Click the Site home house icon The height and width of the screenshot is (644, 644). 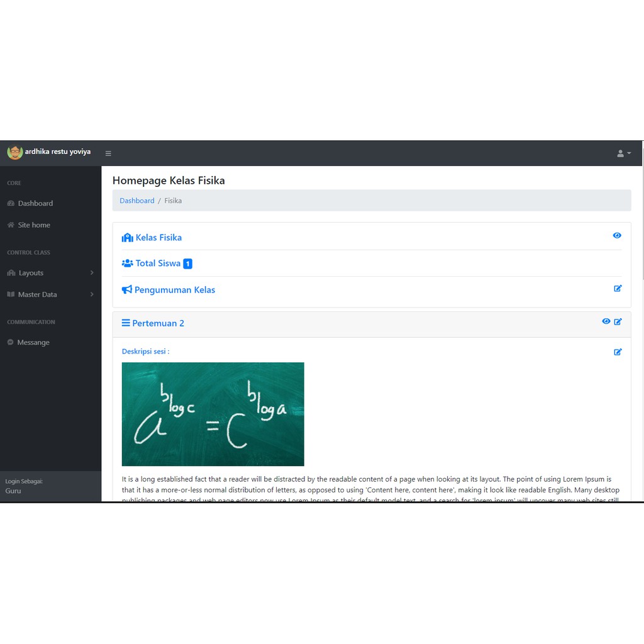coord(11,225)
